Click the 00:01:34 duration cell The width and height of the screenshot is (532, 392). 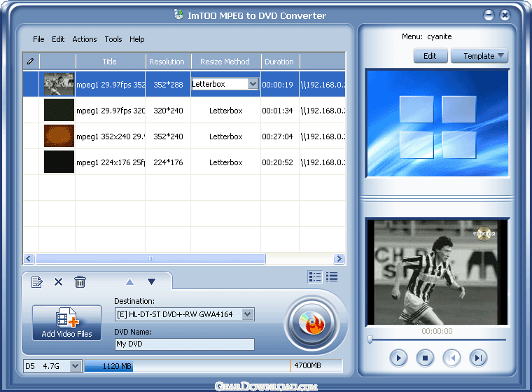tap(277, 111)
